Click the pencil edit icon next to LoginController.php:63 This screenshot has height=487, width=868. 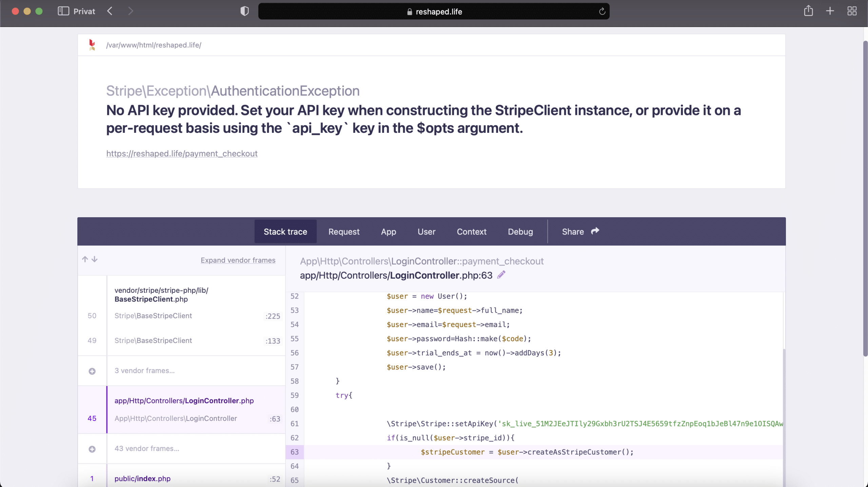point(501,275)
